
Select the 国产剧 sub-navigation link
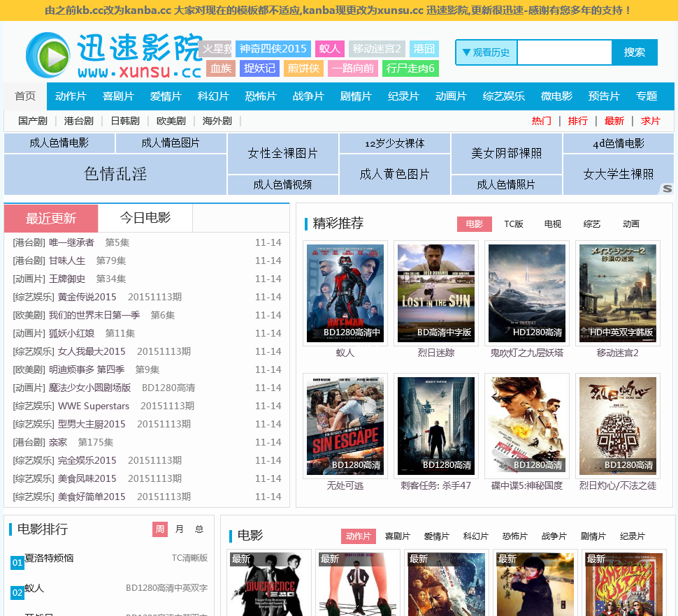(x=33, y=121)
